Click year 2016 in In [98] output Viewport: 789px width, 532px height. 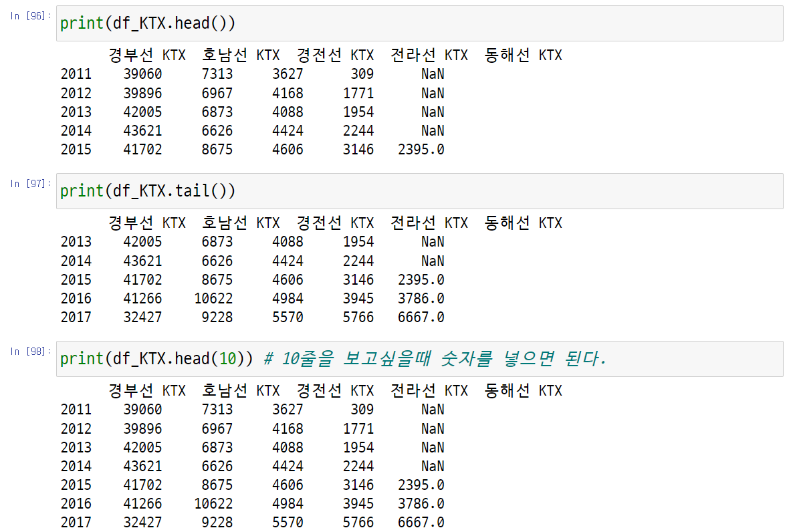76,503
